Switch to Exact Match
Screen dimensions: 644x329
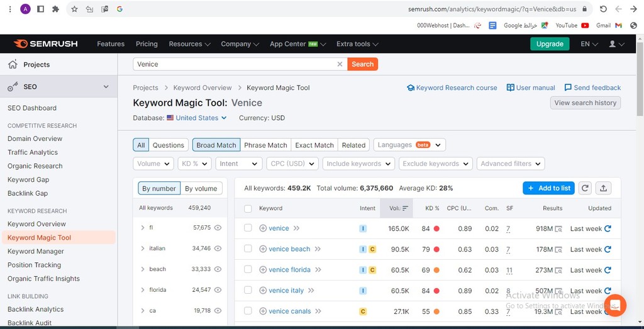[x=314, y=145]
